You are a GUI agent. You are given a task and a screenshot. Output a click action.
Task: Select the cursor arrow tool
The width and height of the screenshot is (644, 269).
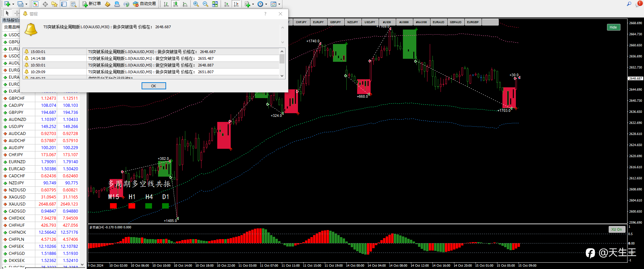(x=7, y=13)
